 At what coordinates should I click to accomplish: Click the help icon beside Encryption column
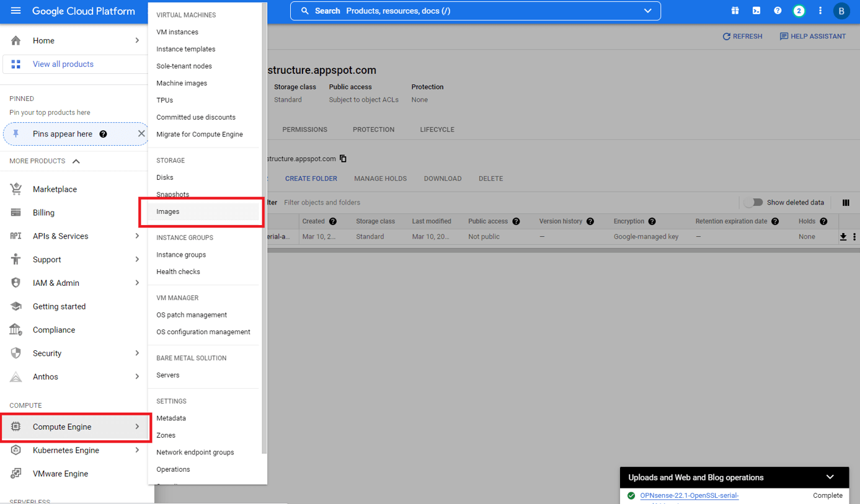(x=652, y=221)
